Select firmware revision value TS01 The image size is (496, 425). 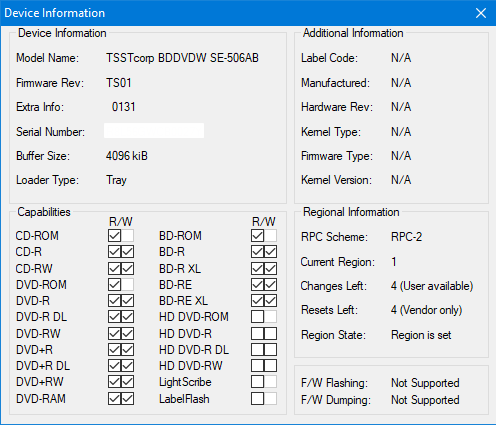(119, 83)
